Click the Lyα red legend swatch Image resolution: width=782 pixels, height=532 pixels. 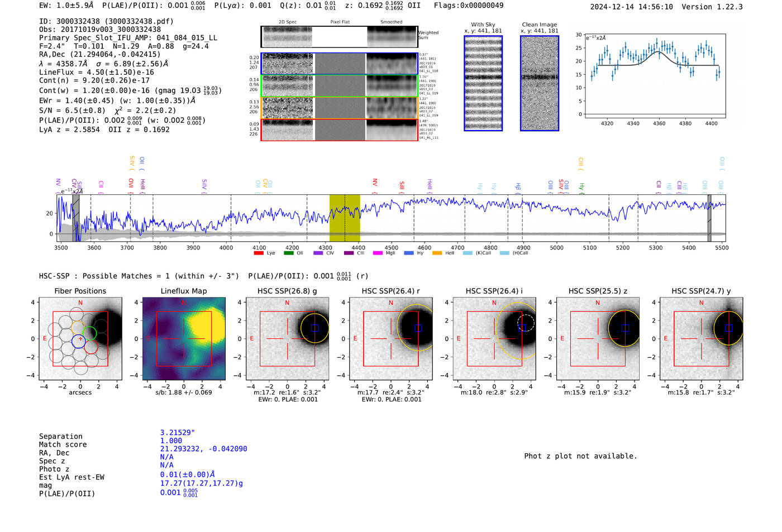(259, 253)
